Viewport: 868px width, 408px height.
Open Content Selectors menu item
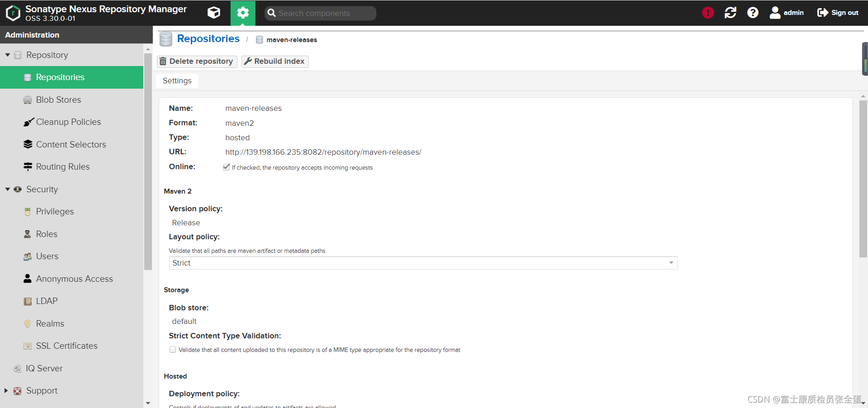click(x=71, y=144)
